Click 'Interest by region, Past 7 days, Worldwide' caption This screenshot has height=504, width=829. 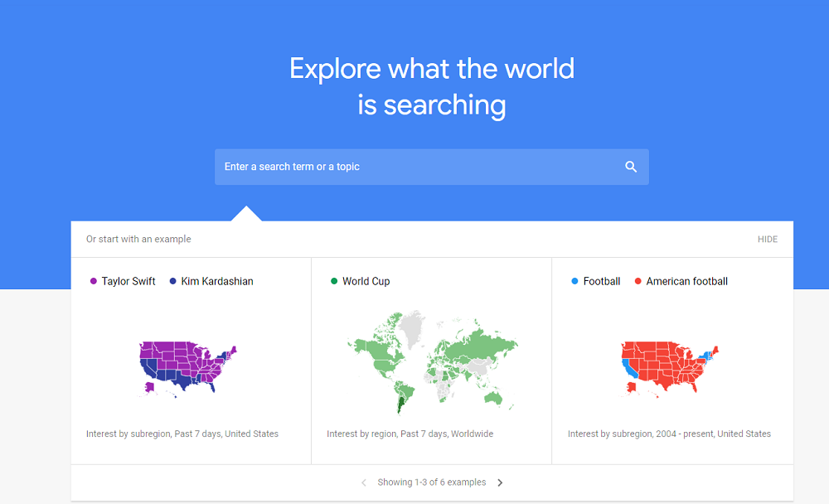pyautogui.click(x=410, y=434)
